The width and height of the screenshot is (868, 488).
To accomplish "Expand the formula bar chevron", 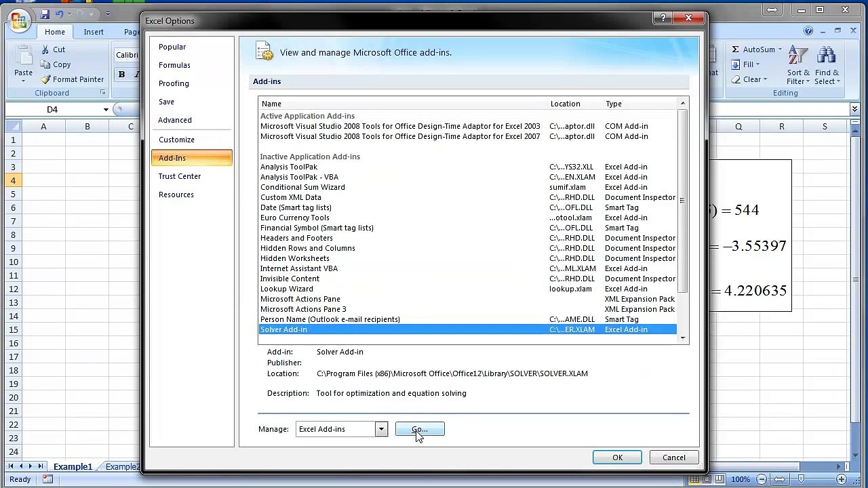I will coord(854,109).
